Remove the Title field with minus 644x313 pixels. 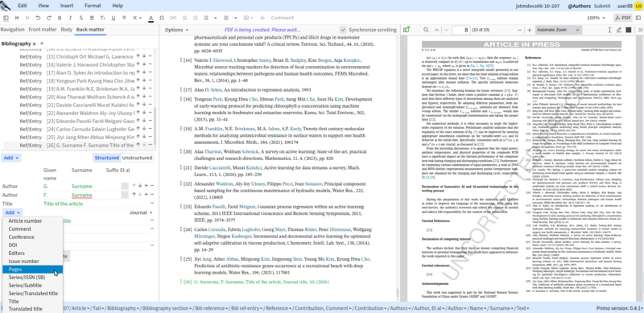click(151, 204)
